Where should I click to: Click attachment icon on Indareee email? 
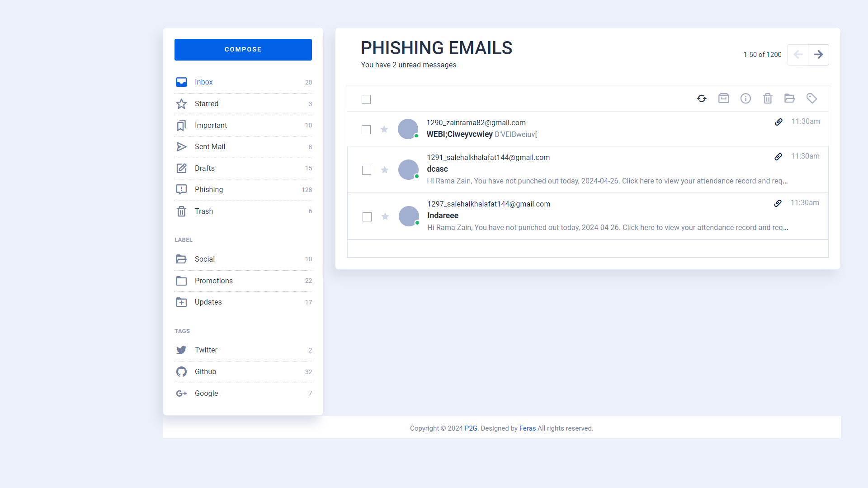coord(778,203)
